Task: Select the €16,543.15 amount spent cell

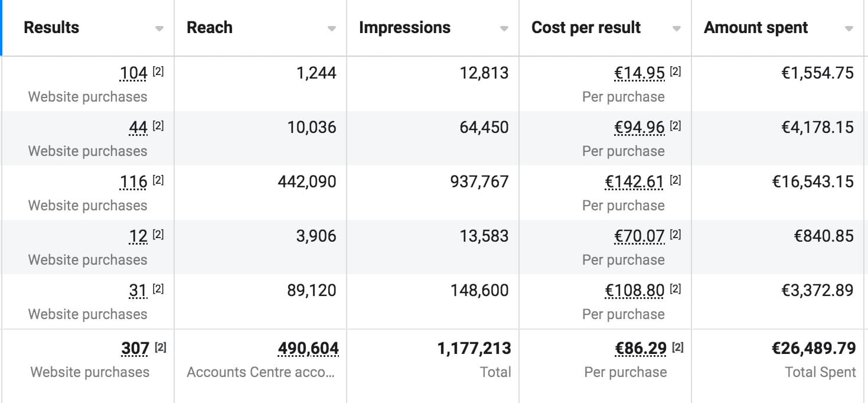Action: pyautogui.click(x=812, y=182)
